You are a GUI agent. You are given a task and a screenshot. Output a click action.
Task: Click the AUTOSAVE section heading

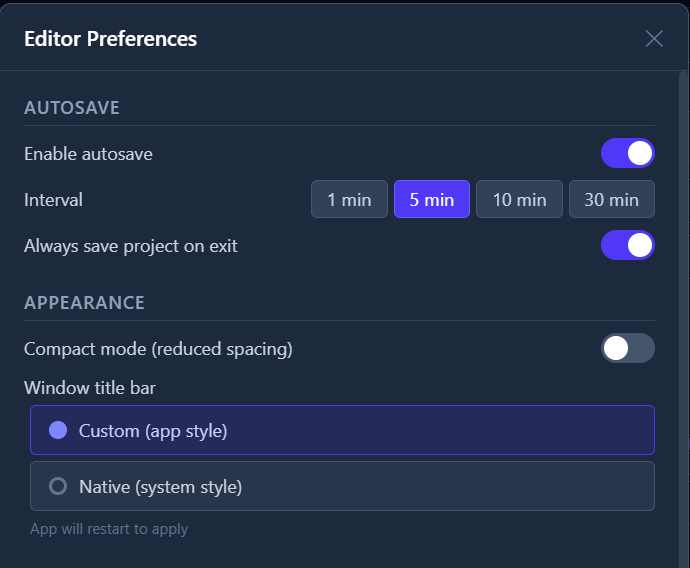pos(72,108)
